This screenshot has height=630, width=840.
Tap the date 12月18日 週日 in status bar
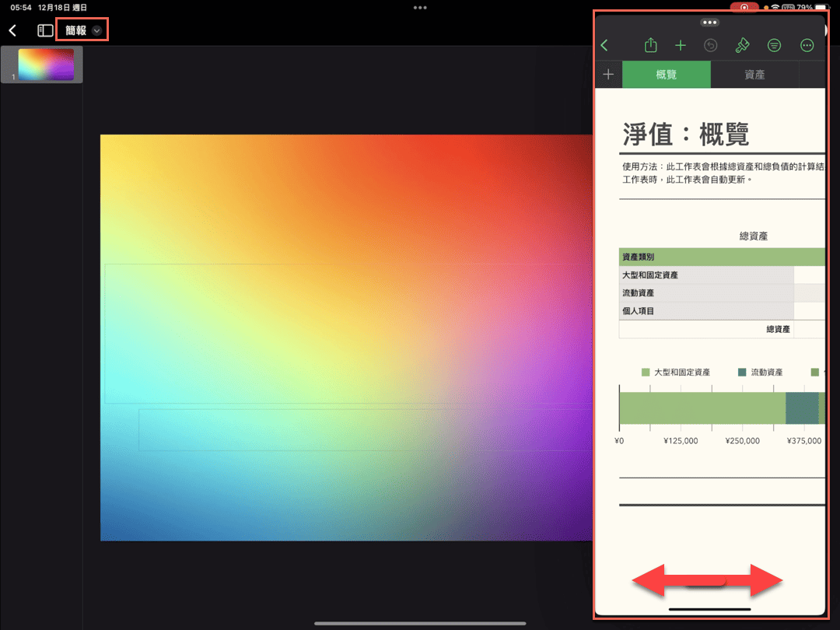pos(62,8)
